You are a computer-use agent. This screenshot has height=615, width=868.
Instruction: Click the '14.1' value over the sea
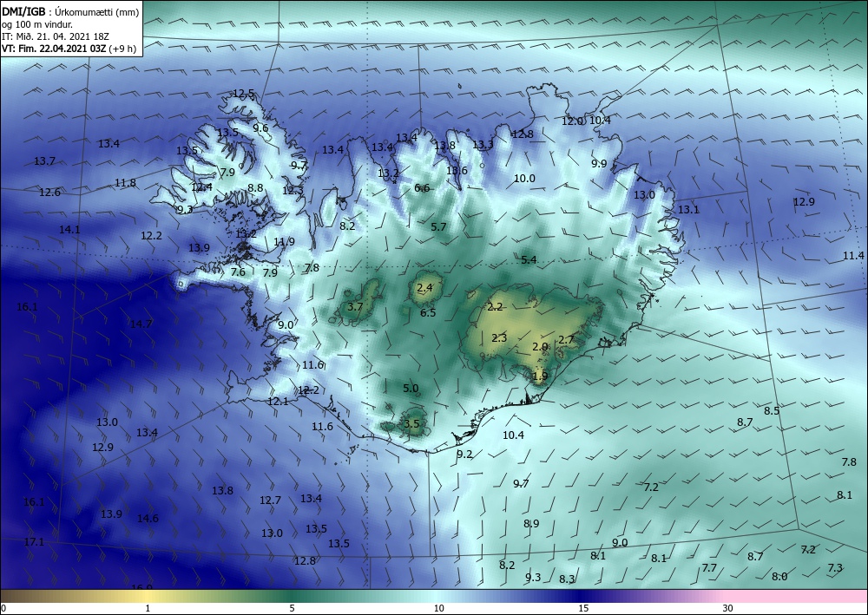[69, 229]
